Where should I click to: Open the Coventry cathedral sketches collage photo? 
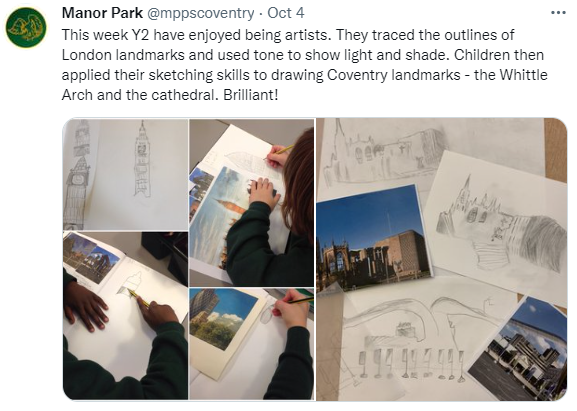[x=441, y=259]
